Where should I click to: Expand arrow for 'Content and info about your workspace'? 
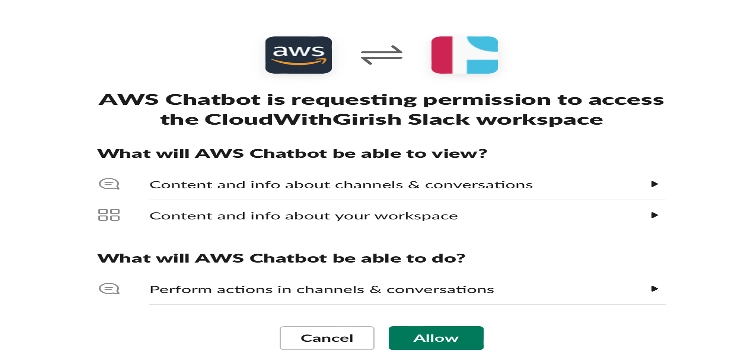(x=654, y=215)
